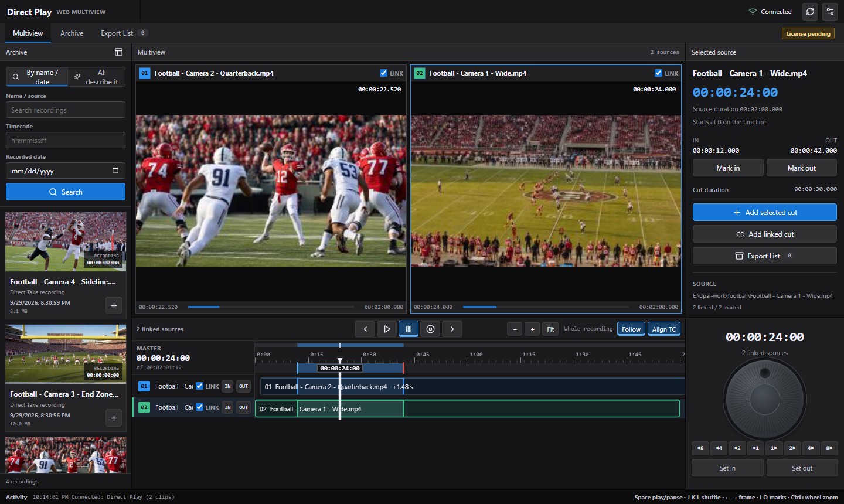Click the Stop transport button
This screenshot has height=504, width=844.
tap(430, 329)
